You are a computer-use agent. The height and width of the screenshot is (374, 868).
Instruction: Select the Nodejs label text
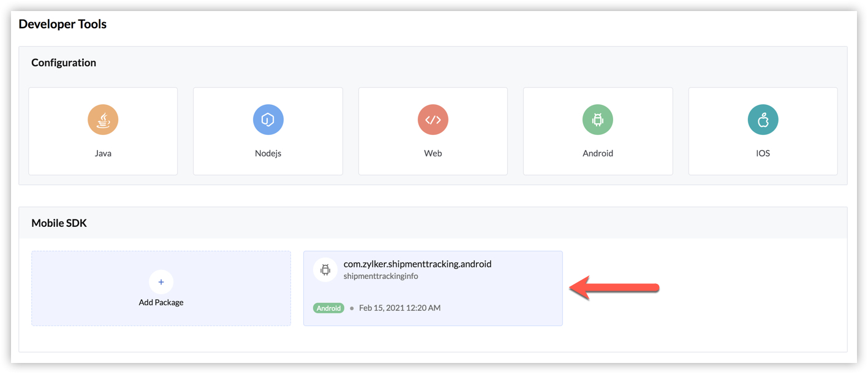pos(268,153)
